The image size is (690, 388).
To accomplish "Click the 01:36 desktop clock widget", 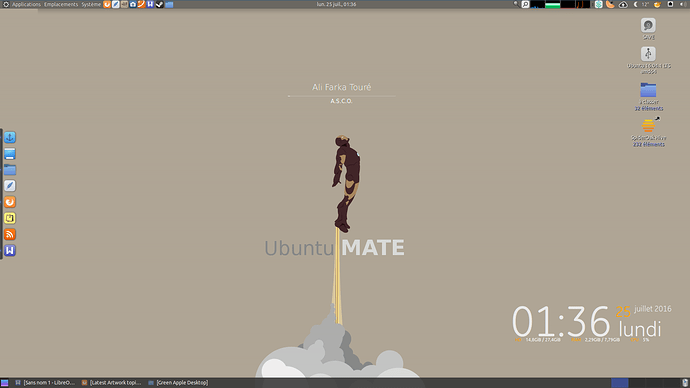I will tap(561, 321).
